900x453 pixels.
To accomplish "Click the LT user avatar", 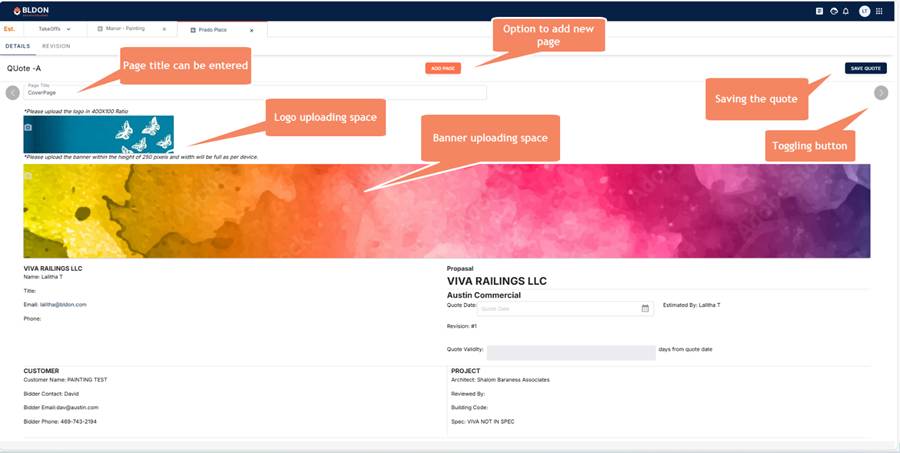I will point(863,11).
